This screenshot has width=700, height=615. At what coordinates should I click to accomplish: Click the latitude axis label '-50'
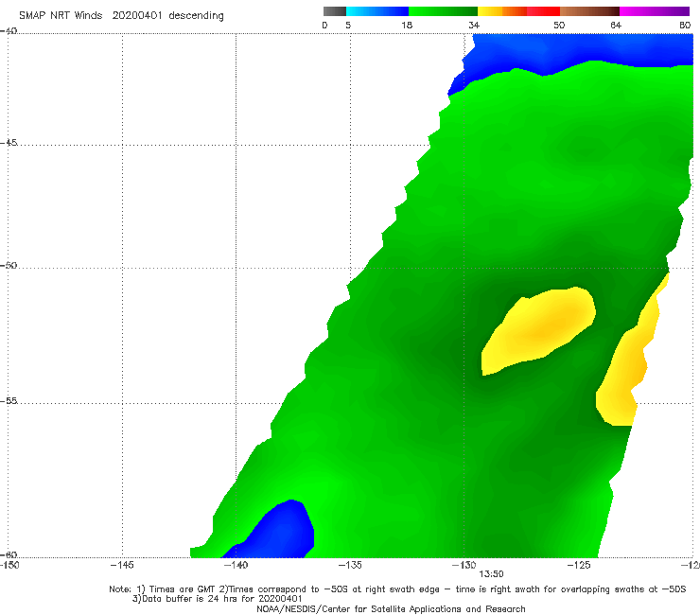click(x=9, y=265)
